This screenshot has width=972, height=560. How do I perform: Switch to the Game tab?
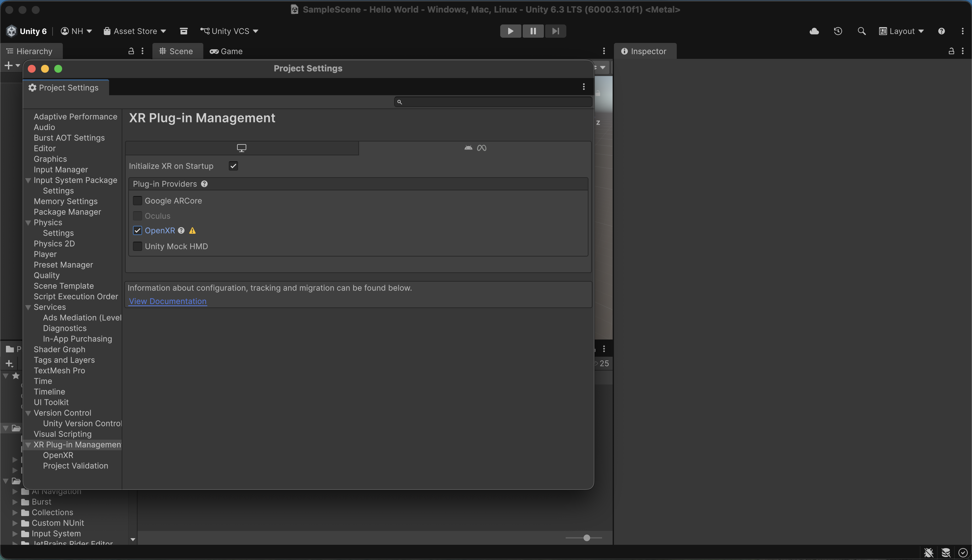pyautogui.click(x=226, y=51)
